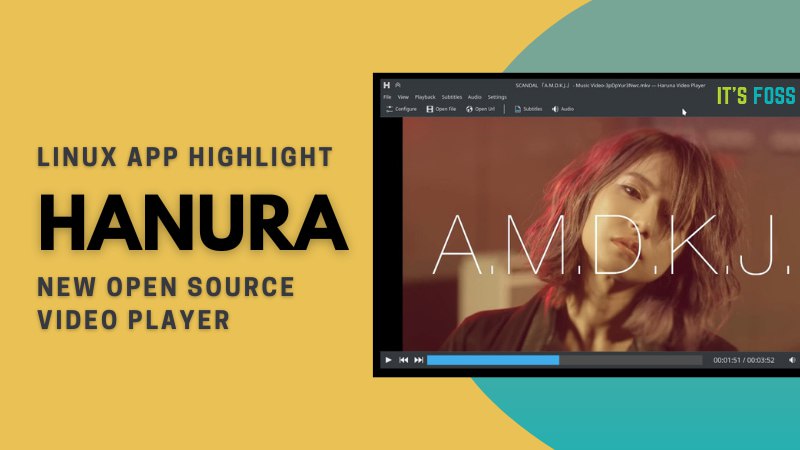Open the Subtitles menu in the menu bar

coord(452,97)
